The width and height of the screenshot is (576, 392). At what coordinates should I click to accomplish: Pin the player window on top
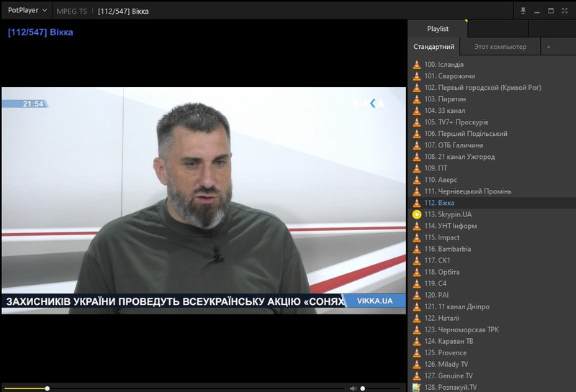point(523,11)
